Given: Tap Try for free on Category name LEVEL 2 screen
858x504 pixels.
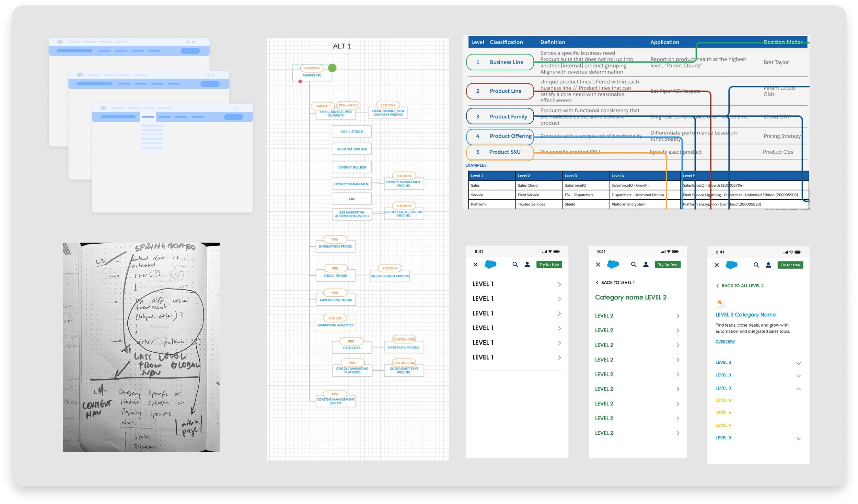Looking at the screenshot, I should (x=668, y=265).
